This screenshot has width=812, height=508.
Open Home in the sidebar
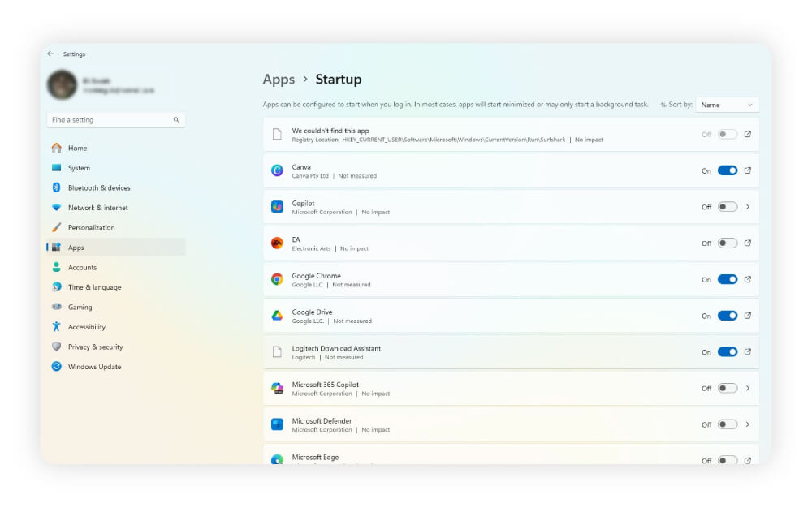116,148
